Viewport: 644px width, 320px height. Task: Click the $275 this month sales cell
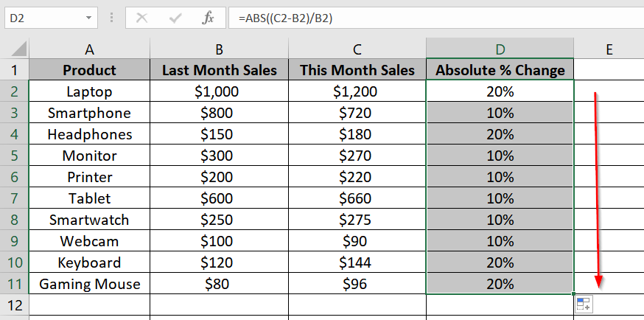click(357, 219)
